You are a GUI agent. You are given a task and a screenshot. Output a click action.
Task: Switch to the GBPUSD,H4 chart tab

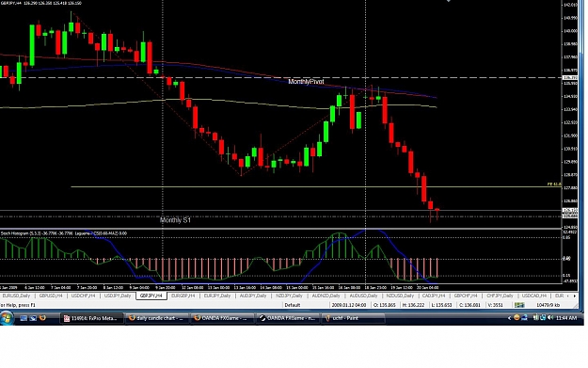51,296
